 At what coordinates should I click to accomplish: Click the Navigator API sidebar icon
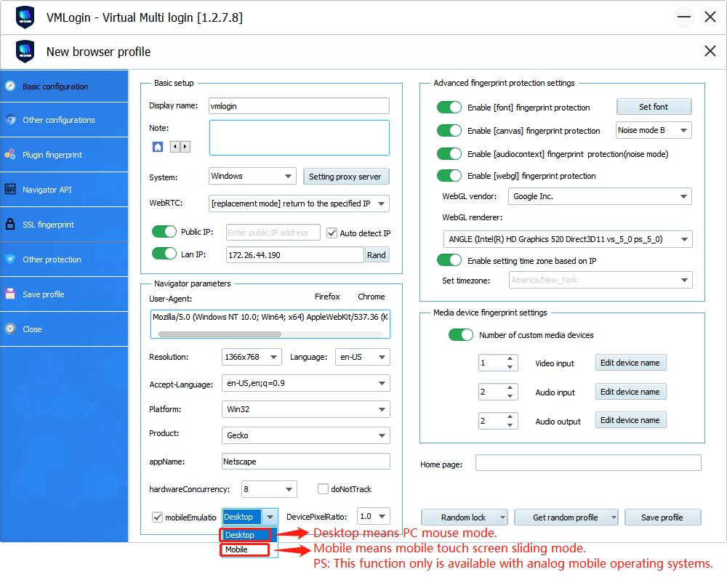coord(10,190)
